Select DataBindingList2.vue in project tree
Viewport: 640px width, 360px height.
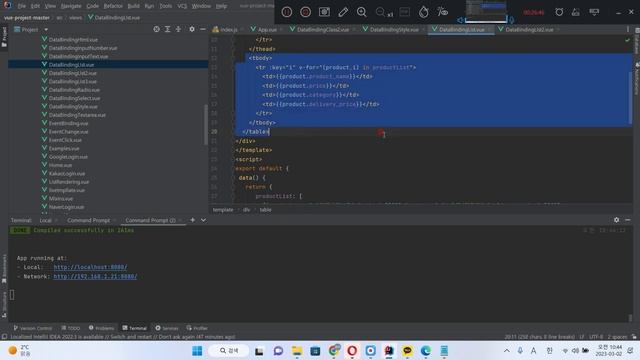tap(73, 73)
